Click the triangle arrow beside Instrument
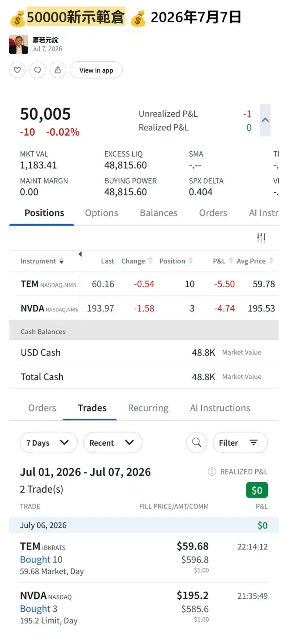Screen dimensions: 290x644 (x=80, y=254)
